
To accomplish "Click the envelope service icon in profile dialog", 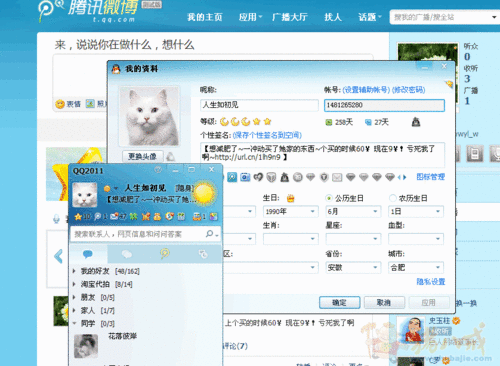I will coord(337,177).
